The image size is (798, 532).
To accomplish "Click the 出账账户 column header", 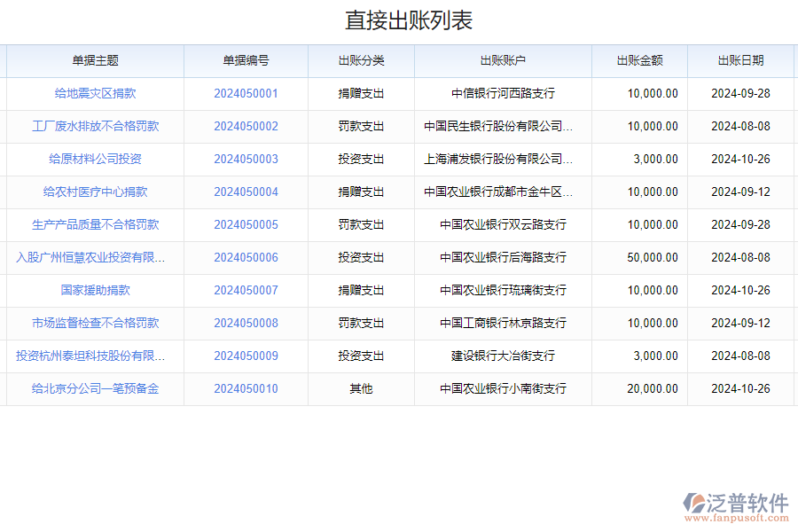I will [x=503, y=60].
